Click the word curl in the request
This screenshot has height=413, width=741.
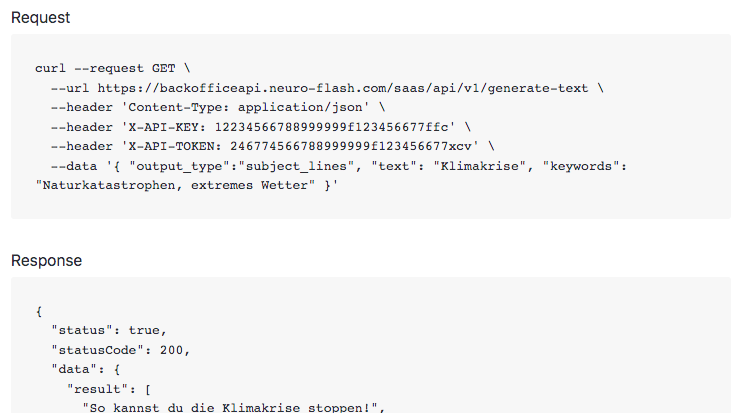pos(50,68)
